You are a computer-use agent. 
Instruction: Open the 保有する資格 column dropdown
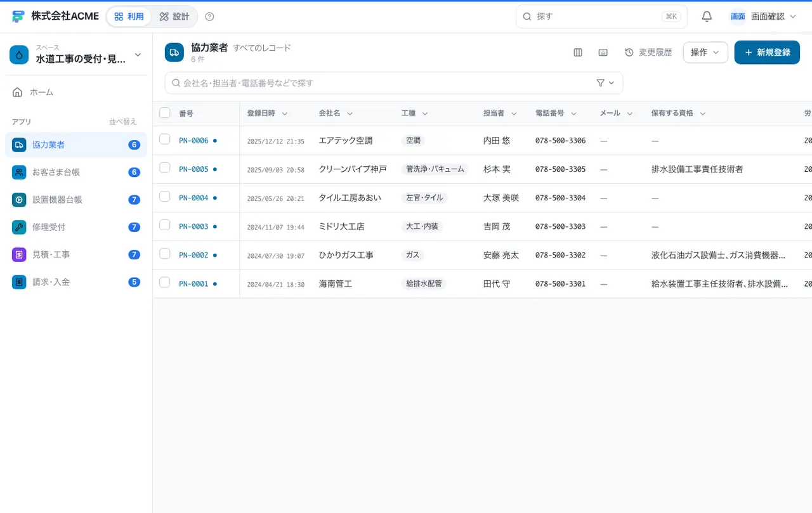(703, 114)
